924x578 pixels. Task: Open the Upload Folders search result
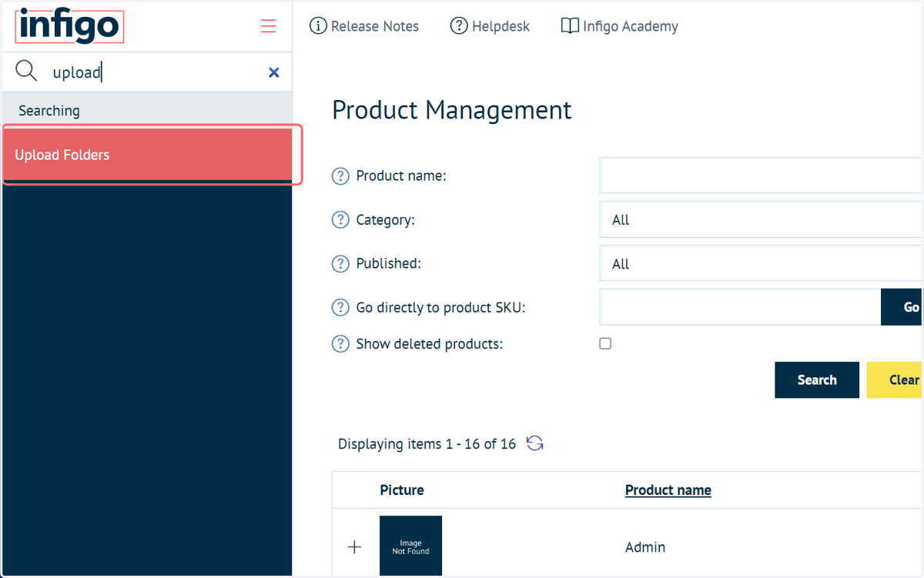[x=146, y=155]
